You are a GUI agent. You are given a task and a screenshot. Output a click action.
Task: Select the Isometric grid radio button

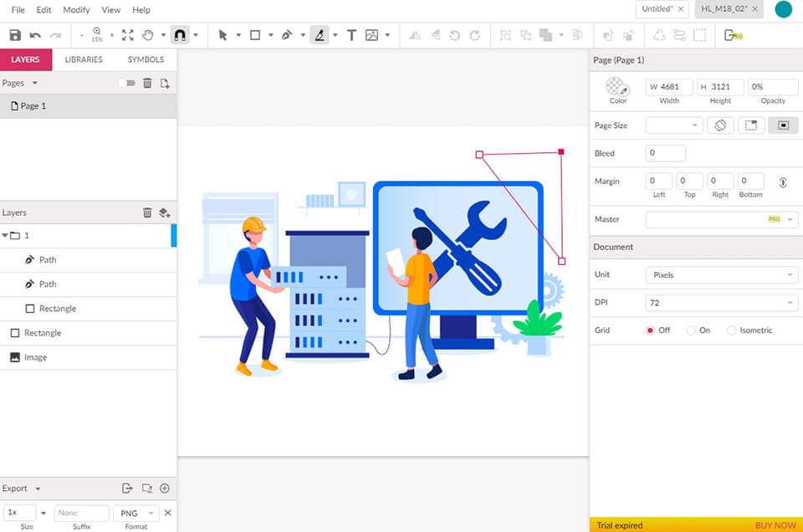click(732, 330)
